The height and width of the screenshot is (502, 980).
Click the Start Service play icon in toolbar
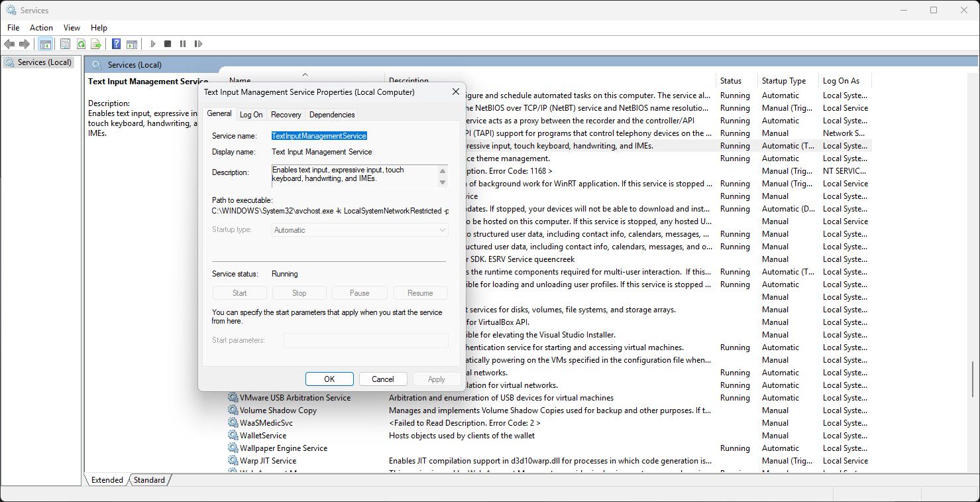pyautogui.click(x=152, y=44)
